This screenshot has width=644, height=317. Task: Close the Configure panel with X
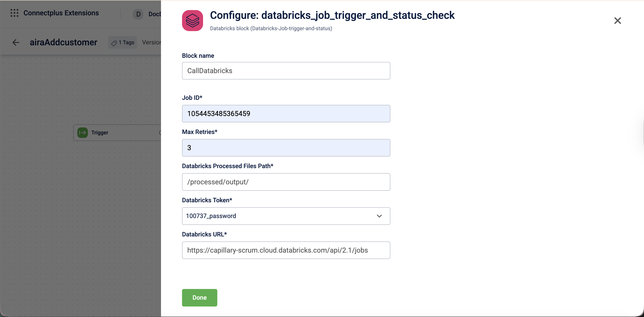pos(617,21)
